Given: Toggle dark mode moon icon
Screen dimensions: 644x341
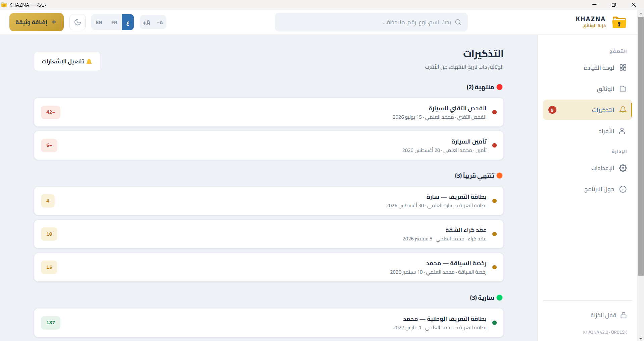Looking at the screenshot, I should click(x=78, y=22).
